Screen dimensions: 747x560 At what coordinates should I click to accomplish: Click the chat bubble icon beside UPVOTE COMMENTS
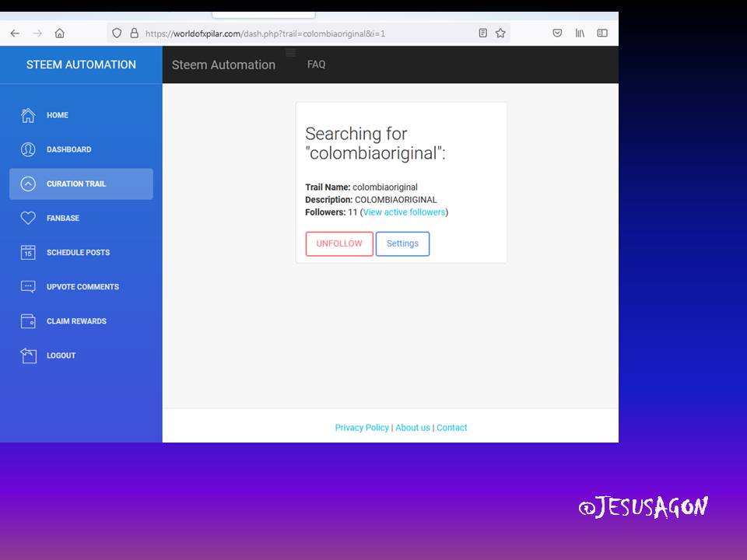point(28,287)
